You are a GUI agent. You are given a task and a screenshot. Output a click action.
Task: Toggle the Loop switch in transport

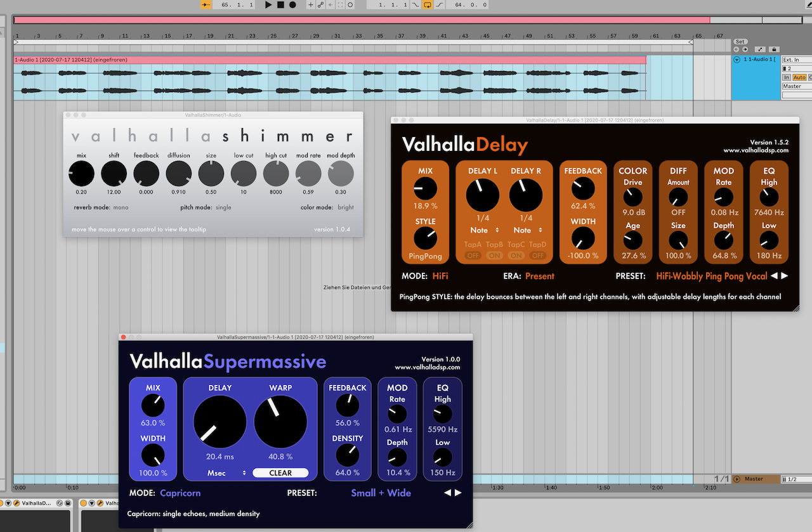click(x=428, y=4)
